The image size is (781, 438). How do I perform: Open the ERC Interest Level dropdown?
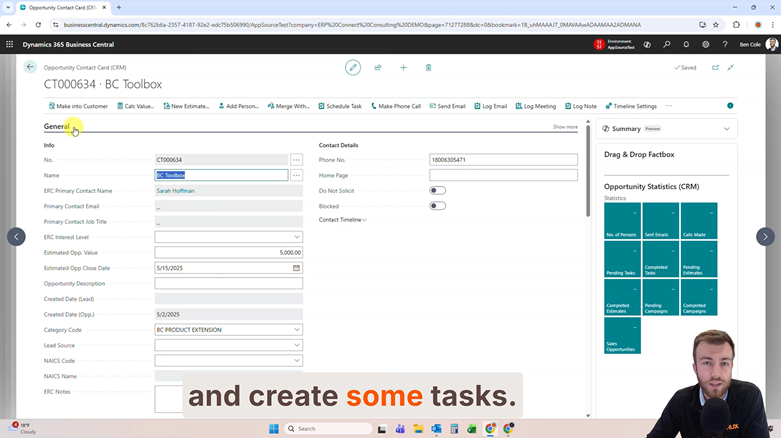[x=297, y=237]
